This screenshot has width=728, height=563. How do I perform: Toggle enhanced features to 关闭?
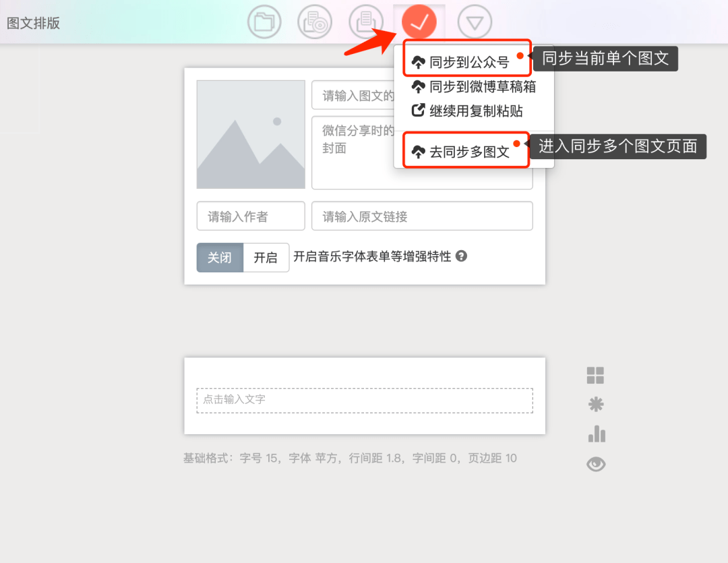(x=220, y=257)
